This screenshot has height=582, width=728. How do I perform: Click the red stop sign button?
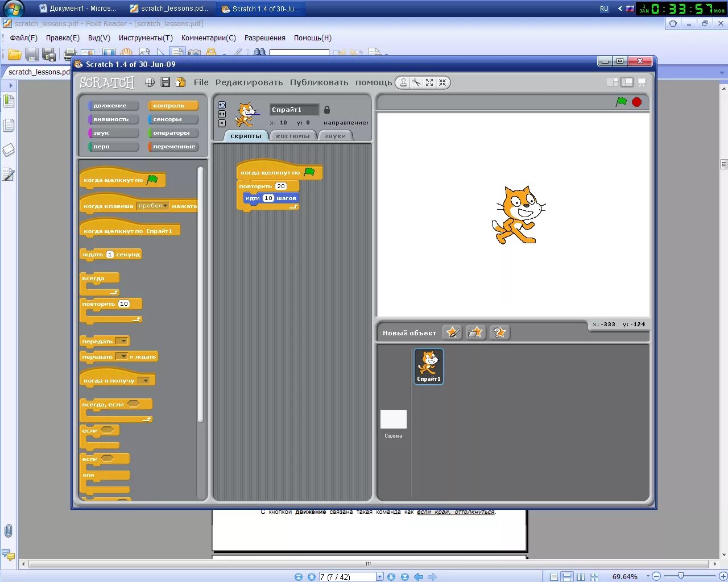tap(636, 102)
